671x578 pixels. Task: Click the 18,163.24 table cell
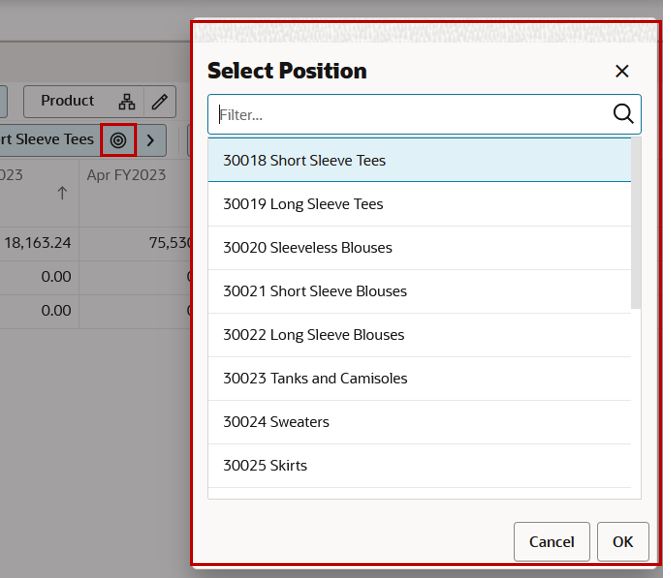point(38,243)
